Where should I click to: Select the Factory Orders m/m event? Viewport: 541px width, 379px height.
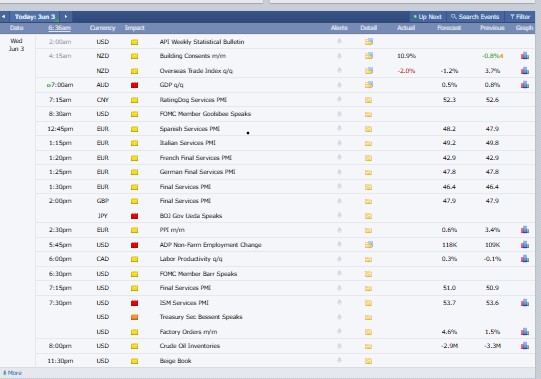point(188,332)
